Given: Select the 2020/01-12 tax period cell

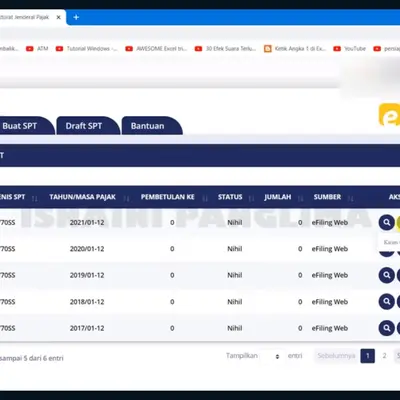Looking at the screenshot, I should pyautogui.click(x=87, y=249).
